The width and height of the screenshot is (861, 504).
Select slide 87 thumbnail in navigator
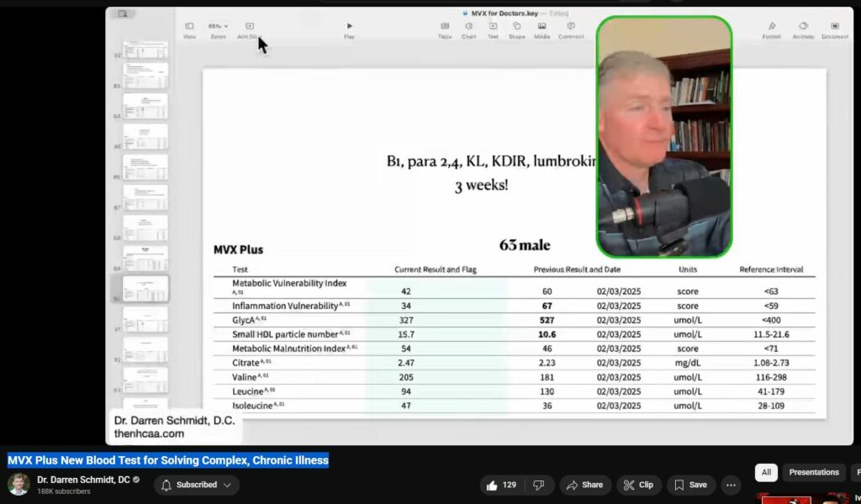click(145, 197)
